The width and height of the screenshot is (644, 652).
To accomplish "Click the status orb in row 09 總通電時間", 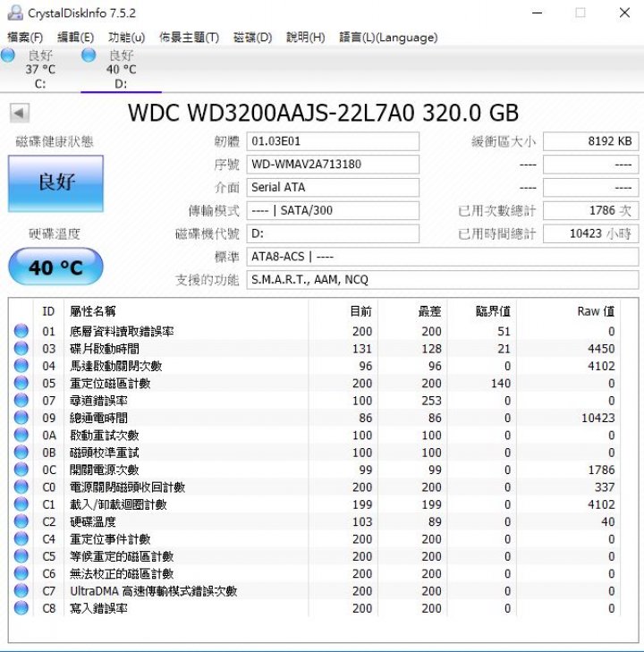I will point(21,419).
